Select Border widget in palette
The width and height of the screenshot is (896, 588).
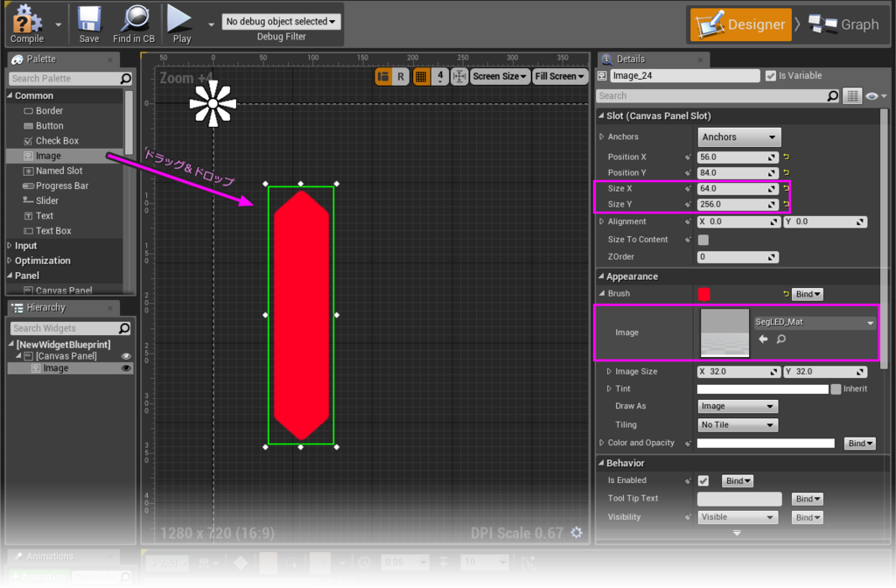point(64,111)
